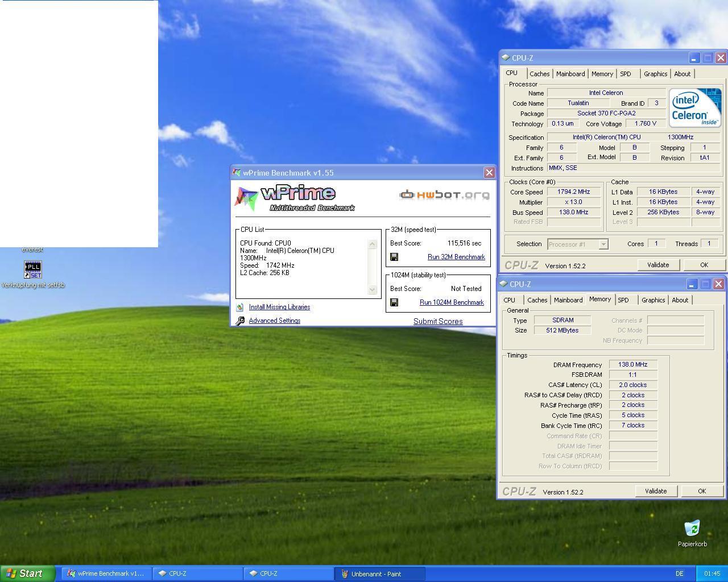Run the 1024M Benchmark
The image size is (728, 582).
tap(452, 302)
